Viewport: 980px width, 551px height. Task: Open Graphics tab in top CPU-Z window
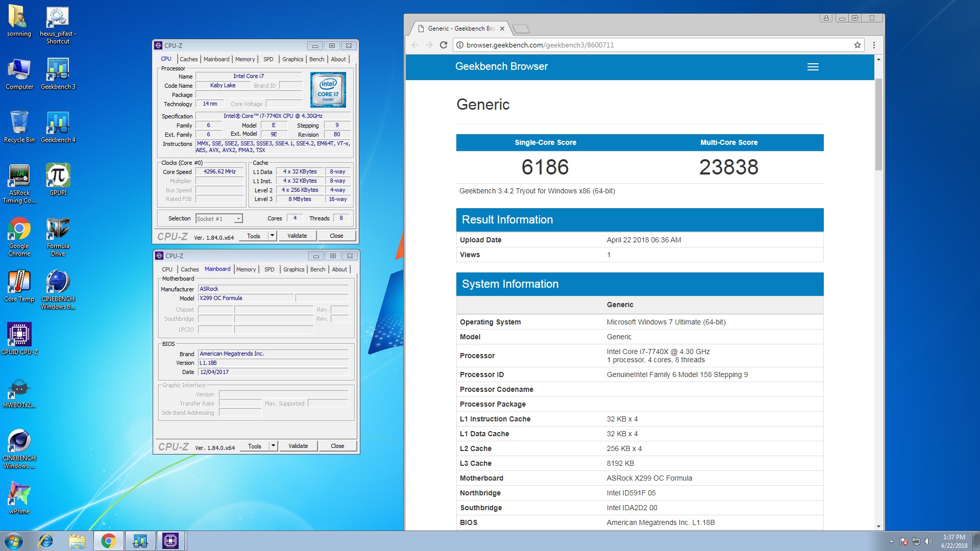292,59
